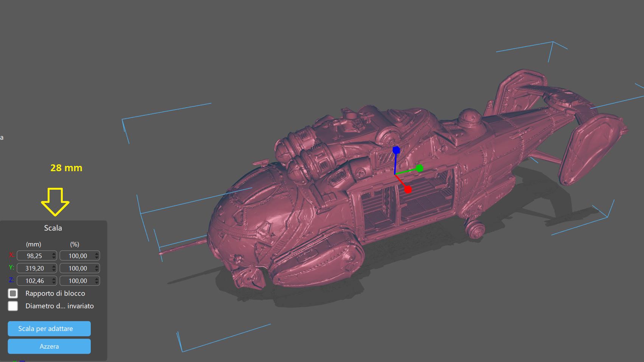This screenshot has width=644, height=362.
Task: Click the helicopter's right tail fin
Action: tap(590, 147)
